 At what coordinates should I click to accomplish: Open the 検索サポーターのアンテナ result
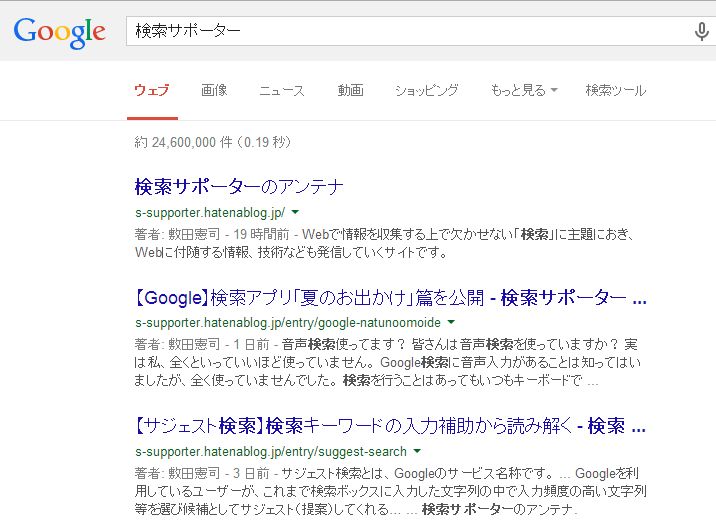tap(239, 186)
